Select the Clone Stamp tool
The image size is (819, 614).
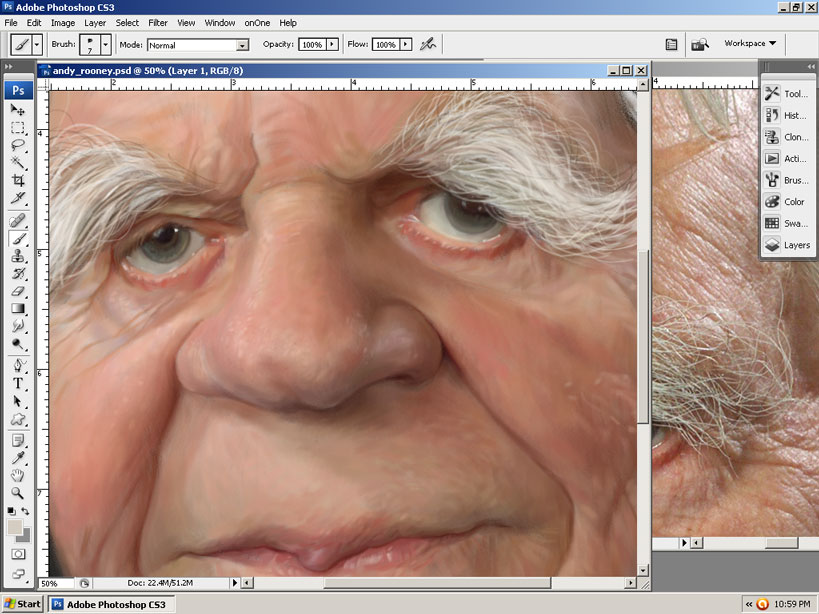(x=18, y=256)
